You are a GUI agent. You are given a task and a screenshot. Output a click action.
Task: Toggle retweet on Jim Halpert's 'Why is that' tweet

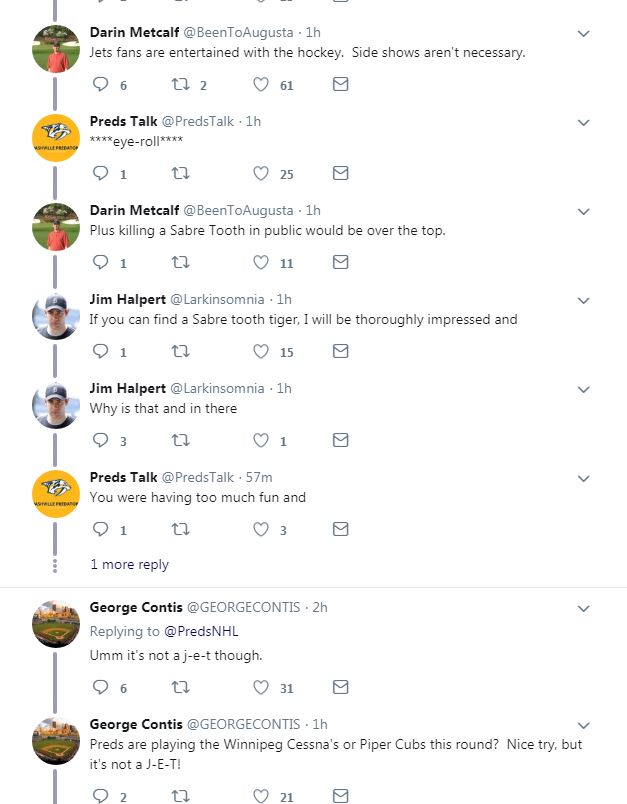click(x=180, y=441)
